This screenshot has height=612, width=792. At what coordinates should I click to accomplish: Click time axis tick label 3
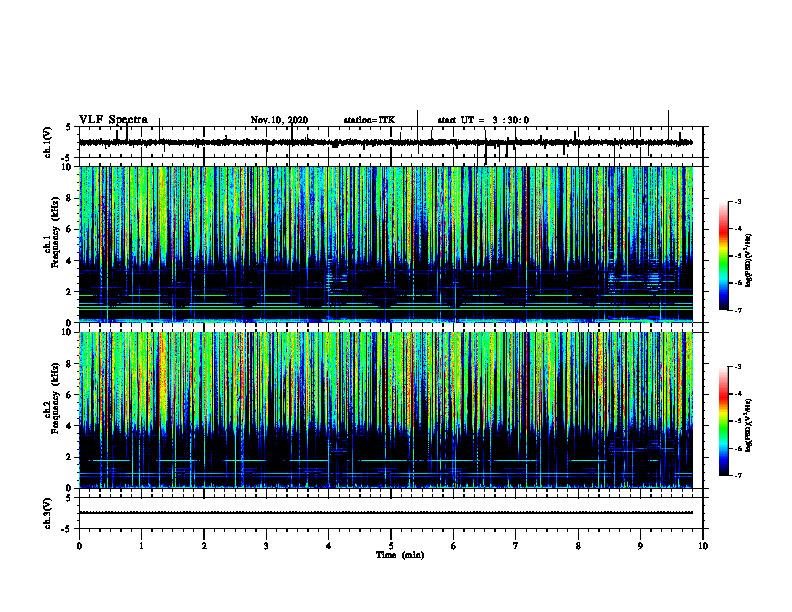266,546
